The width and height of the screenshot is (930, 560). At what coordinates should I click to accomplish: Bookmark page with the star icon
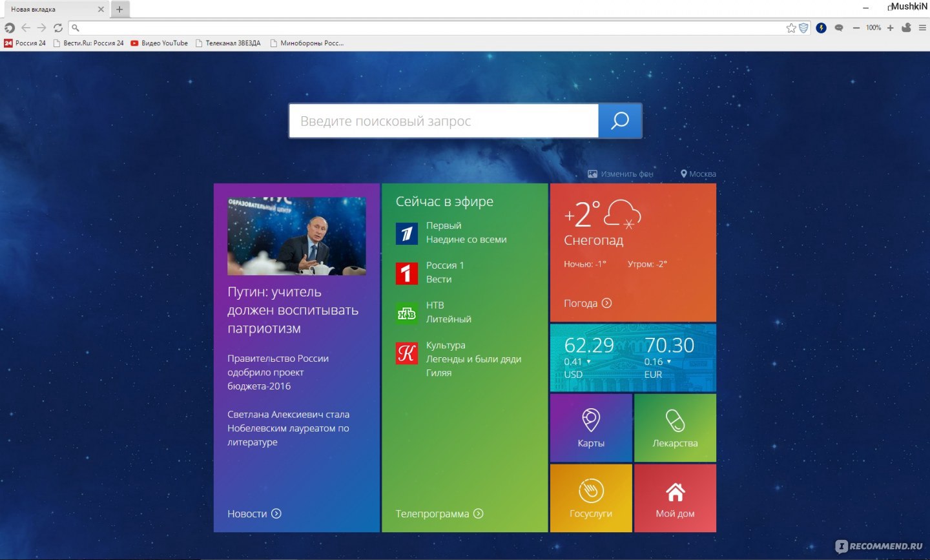pyautogui.click(x=791, y=28)
